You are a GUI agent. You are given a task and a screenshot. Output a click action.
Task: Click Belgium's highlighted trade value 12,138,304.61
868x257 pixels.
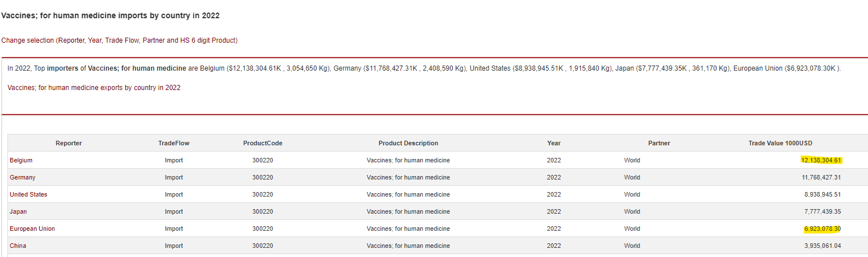pos(821,160)
